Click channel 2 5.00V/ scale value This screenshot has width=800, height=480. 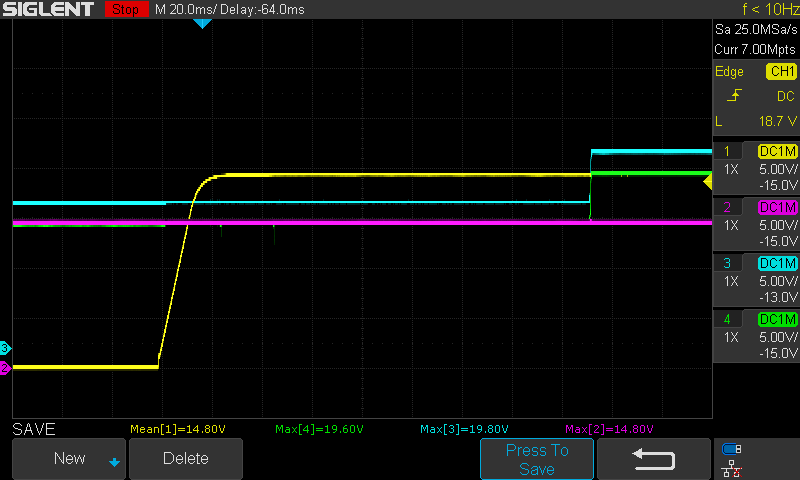pyautogui.click(x=778, y=225)
